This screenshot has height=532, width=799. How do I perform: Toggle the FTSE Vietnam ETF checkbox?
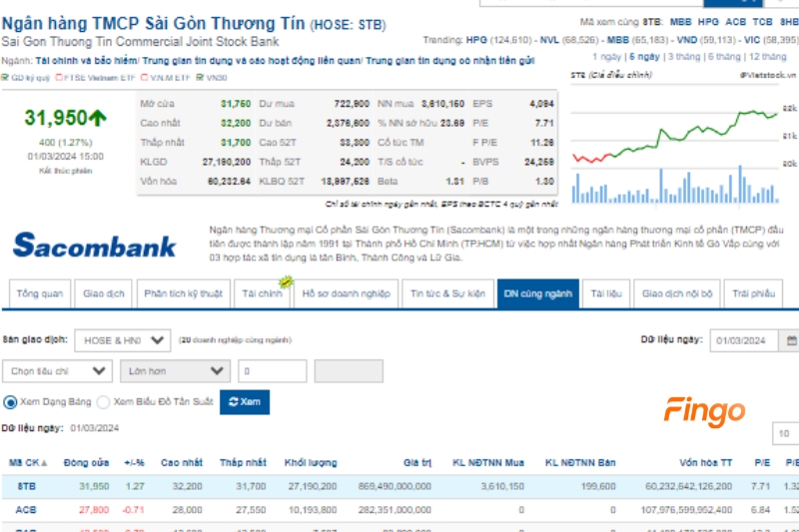tap(59, 78)
